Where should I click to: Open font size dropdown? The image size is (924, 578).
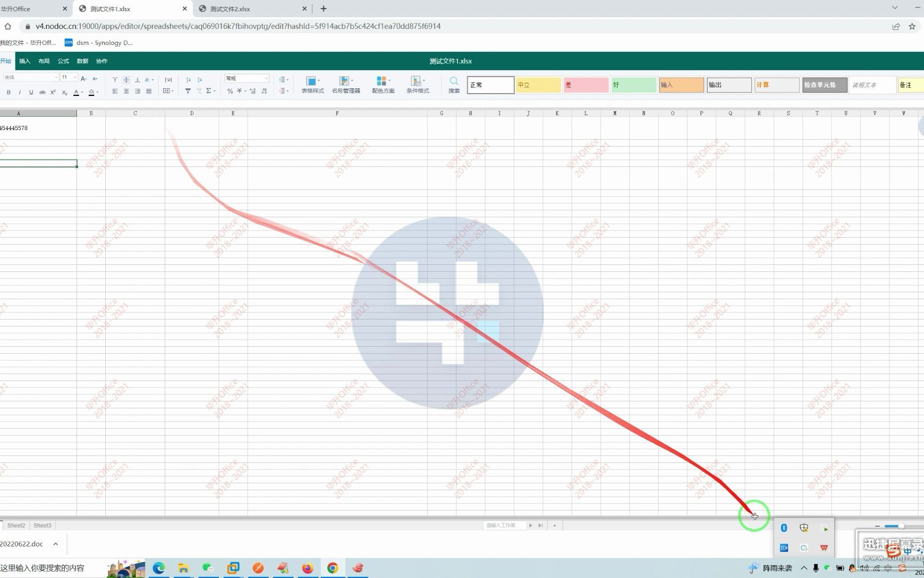click(x=75, y=78)
